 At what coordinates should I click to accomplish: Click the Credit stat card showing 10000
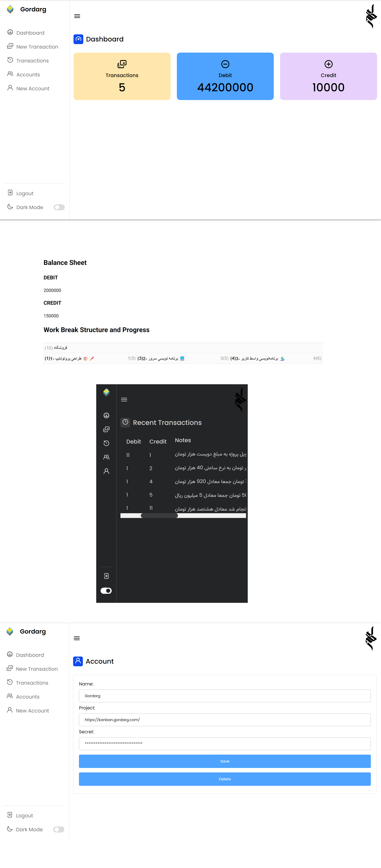[327, 76]
